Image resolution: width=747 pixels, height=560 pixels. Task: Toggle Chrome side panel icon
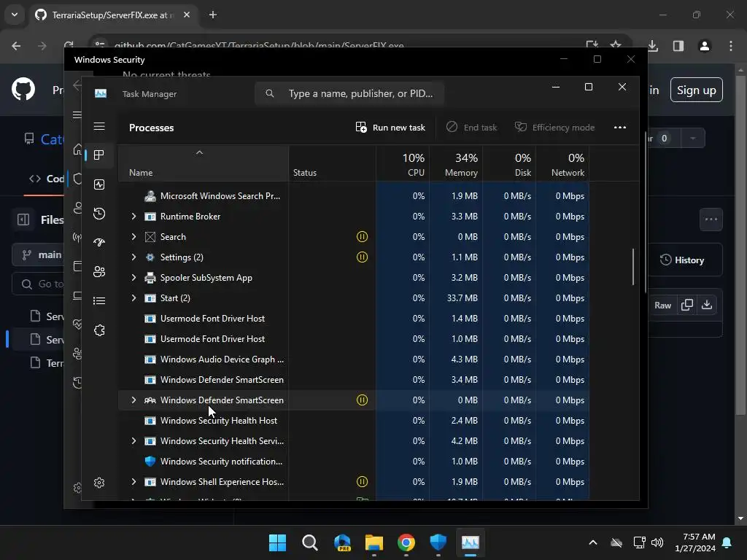pos(678,46)
